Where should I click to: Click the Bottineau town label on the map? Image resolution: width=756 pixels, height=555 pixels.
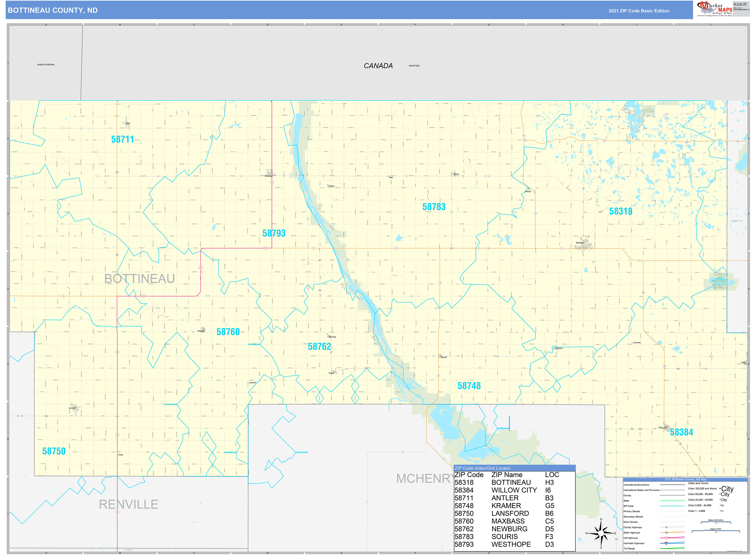tap(580, 242)
